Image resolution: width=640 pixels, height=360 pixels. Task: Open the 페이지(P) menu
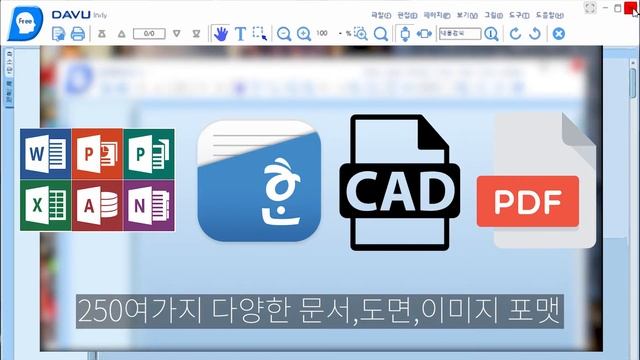[x=437, y=16]
